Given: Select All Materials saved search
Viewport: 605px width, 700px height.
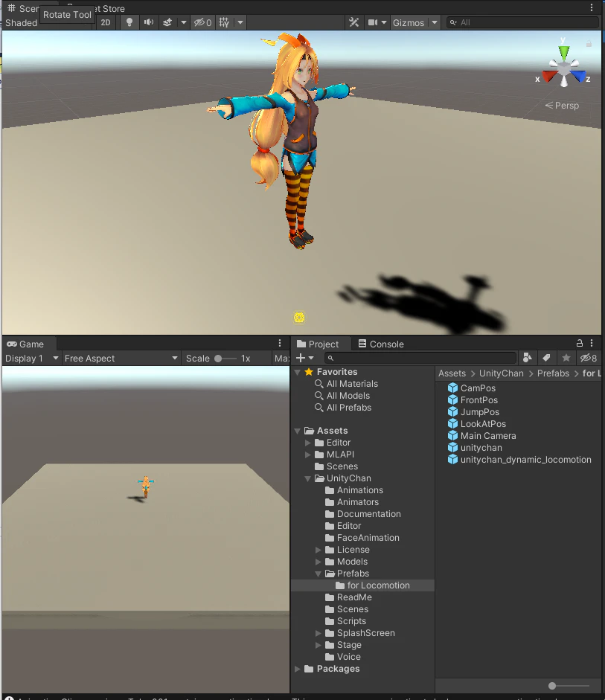Looking at the screenshot, I should (x=352, y=384).
